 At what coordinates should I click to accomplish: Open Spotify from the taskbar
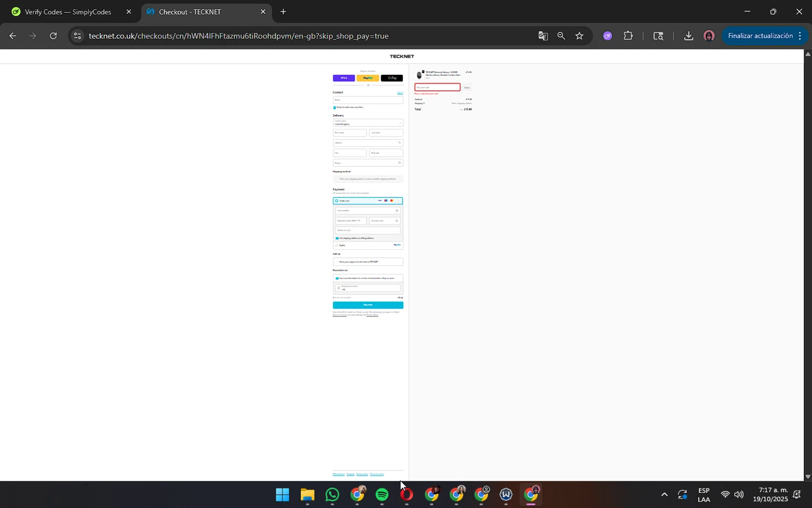click(x=382, y=495)
